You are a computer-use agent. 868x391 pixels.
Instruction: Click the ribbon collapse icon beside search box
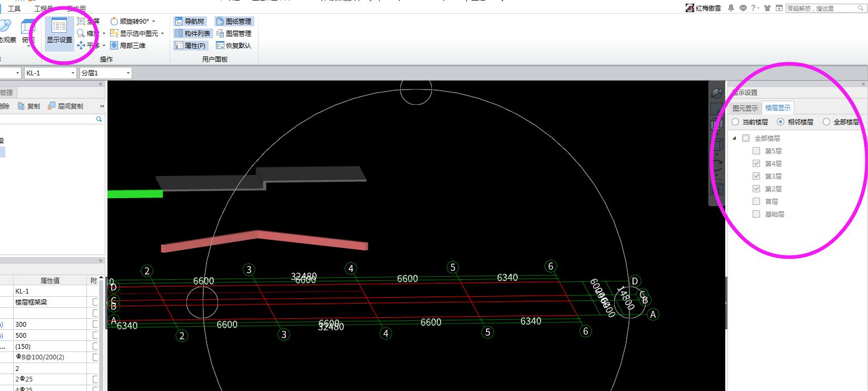tap(779, 8)
